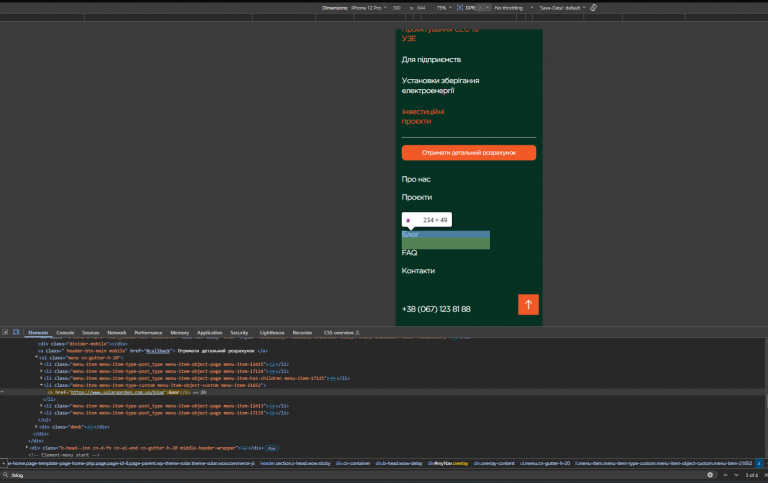
Task: Open the iPhone 12 Pro device dropdown
Action: click(369, 8)
